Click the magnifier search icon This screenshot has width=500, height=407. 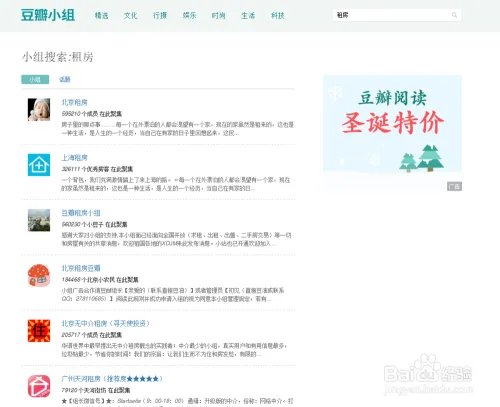(x=454, y=15)
